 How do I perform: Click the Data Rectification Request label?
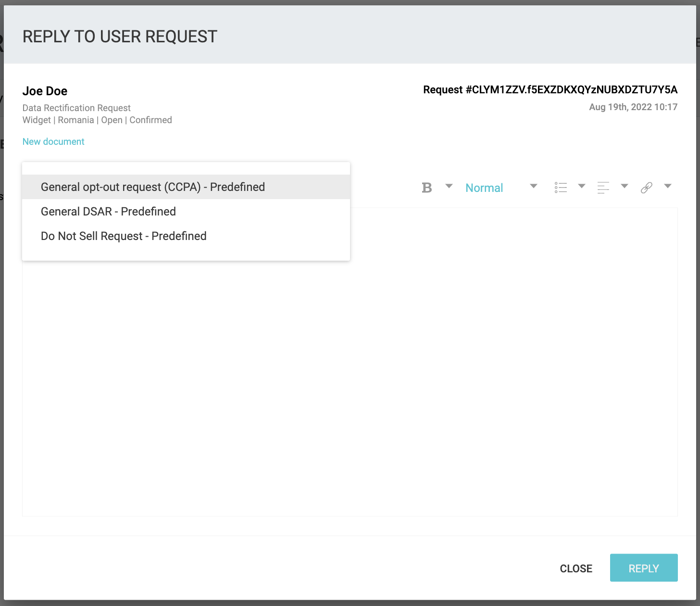pyautogui.click(x=76, y=108)
